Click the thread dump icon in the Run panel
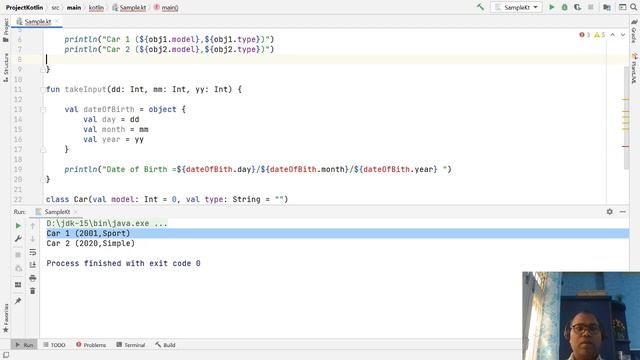Screen dimensions: 640x360 pyautogui.click(x=18, y=268)
